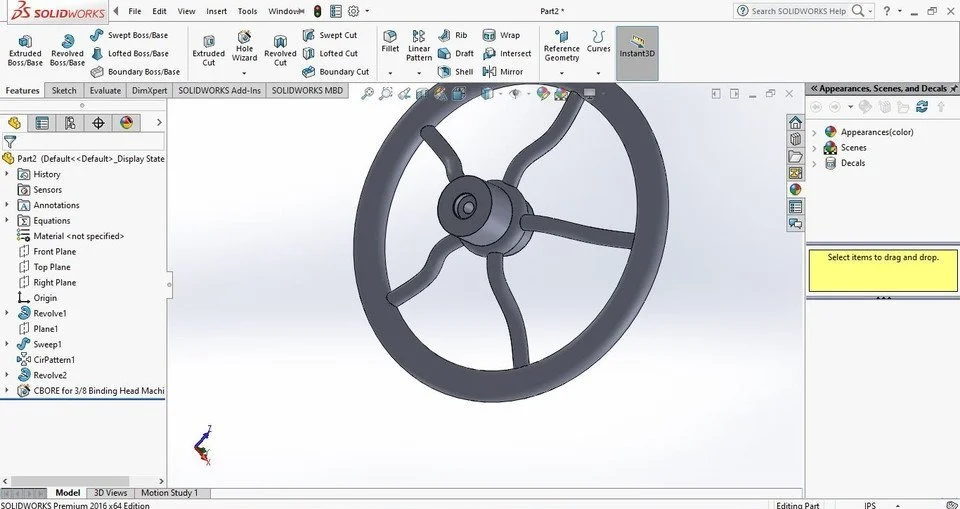Start a Revolved Cut
The width and height of the screenshot is (960, 509).
[280, 51]
